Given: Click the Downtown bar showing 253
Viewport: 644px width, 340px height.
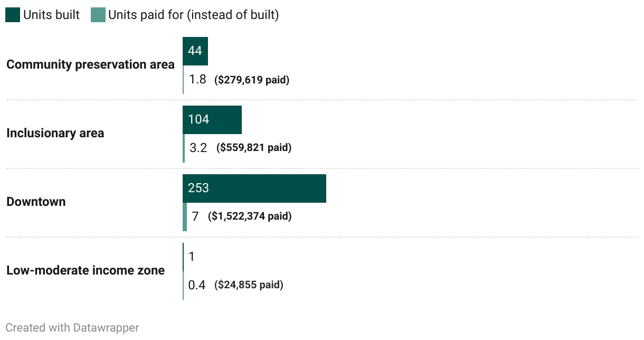Looking at the screenshot, I should coord(254,188).
